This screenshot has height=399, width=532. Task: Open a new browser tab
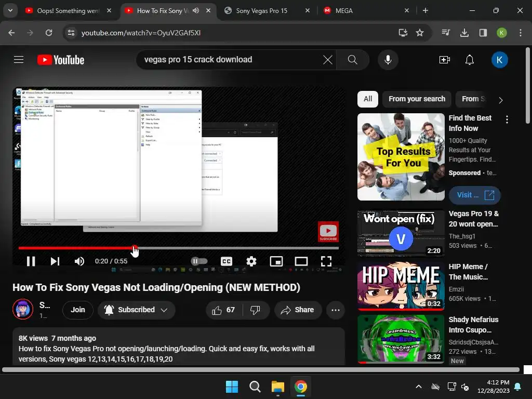click(425, 10)
